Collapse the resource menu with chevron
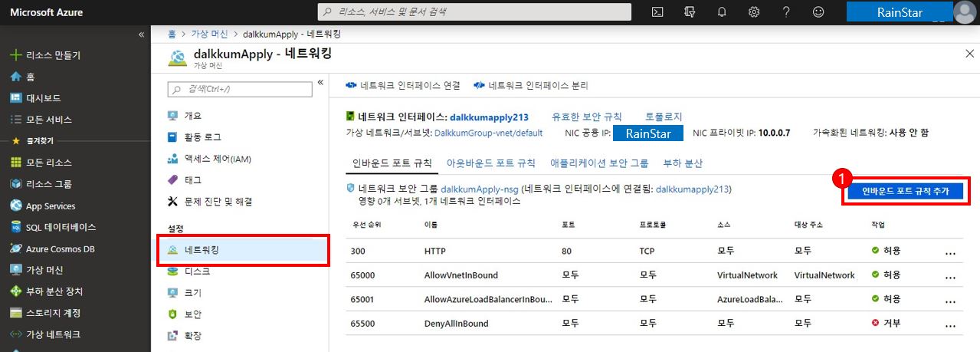This screenshot has height=352, width=980. point(320,82)
